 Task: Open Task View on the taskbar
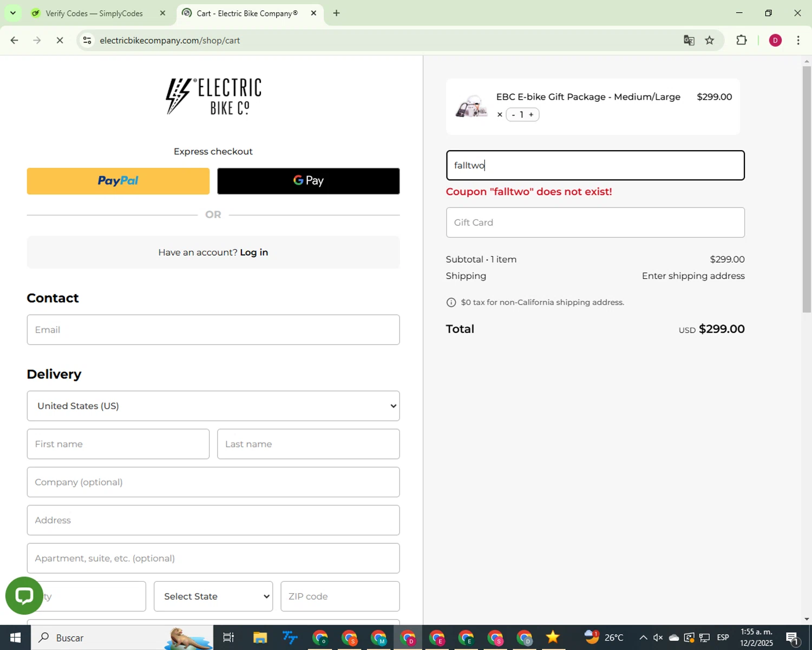[228, 638]
